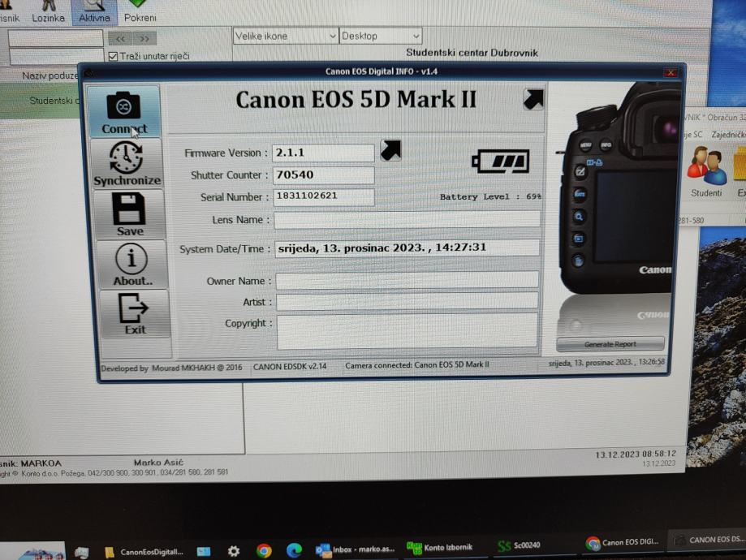Click the Firmware Version field showing 2.1.1

(x=323, y=153)
